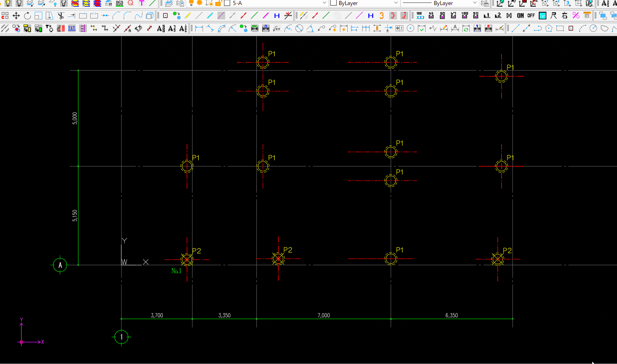This screenshot has width=617, height=364.
Task: Click the white color swatch beside 5-A
Action: (227, 3)
